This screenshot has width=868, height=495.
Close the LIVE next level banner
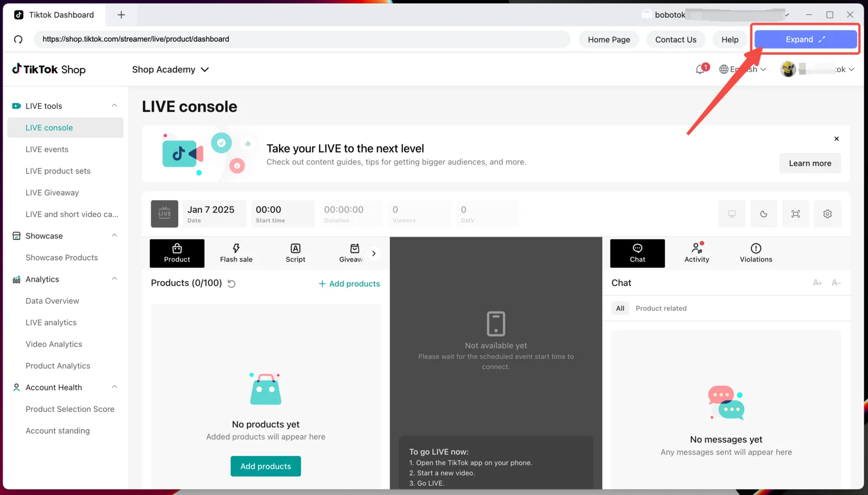(x=837, y=139)
